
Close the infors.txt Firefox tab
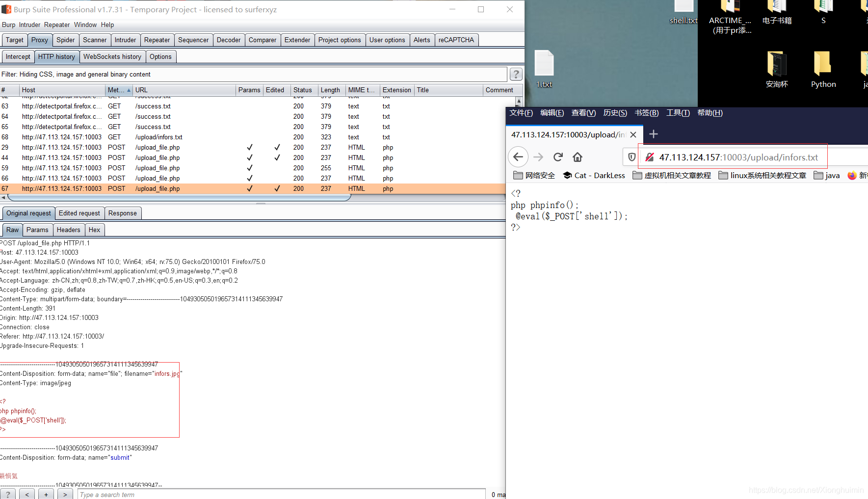click(x=633, y=134)
